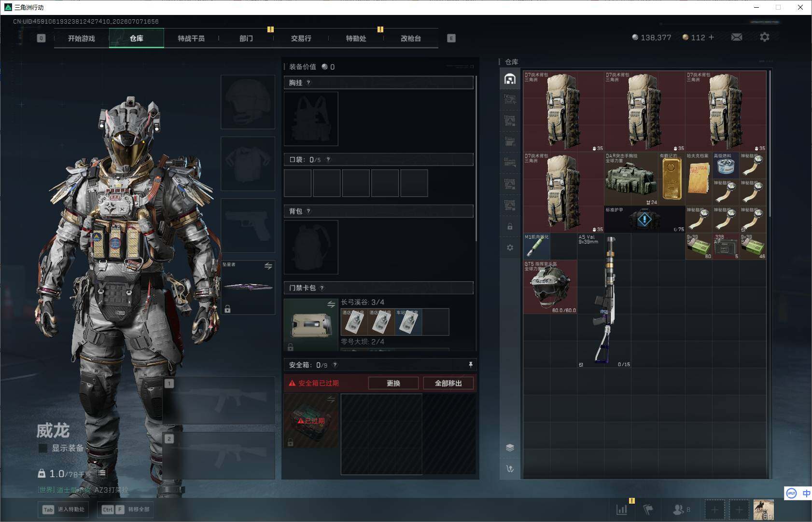Screen dimensions: 812x522
Task: Click swap icon on expired safe box
Action: click(331, 399)
